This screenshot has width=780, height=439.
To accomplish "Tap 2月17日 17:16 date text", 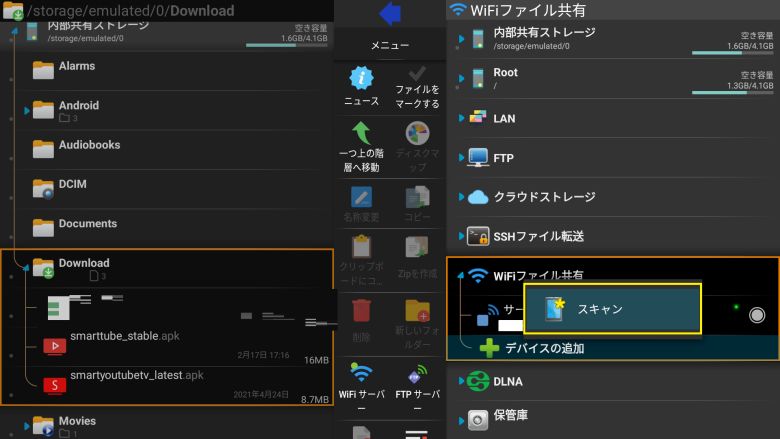I will click(263, 355).
